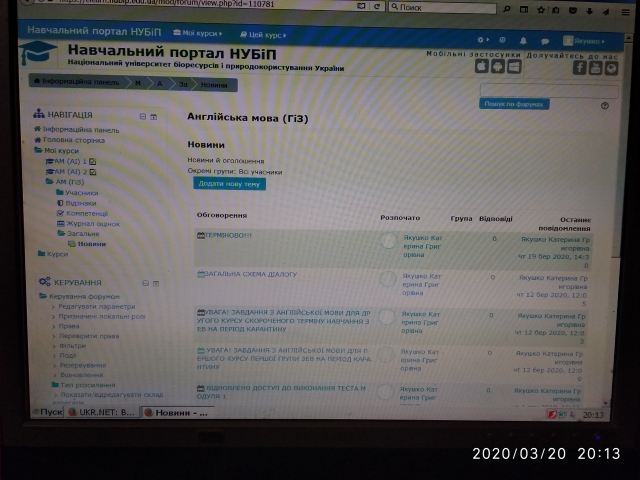Open the gear actions dropdown in top bar

point(483,40)
